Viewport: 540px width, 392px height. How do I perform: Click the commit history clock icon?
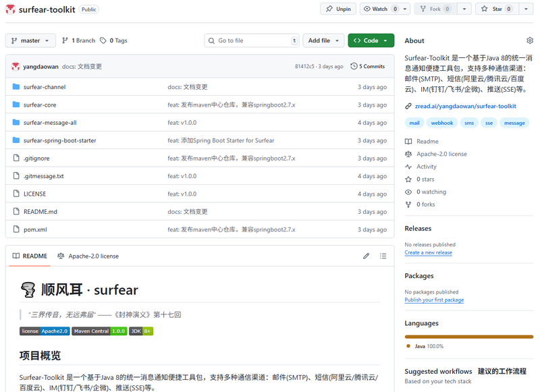[354, 66]
